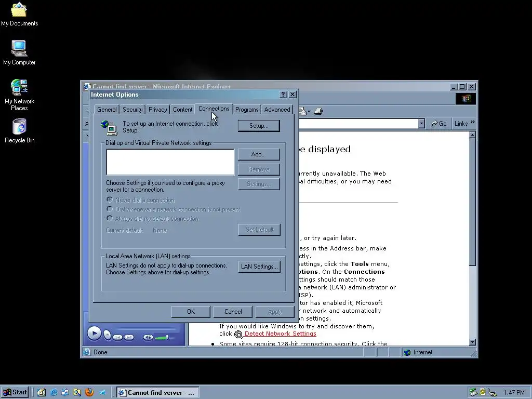Launch Firefox from quick launch bar
This screenshot has height=399, width=532.
point(89,392)
